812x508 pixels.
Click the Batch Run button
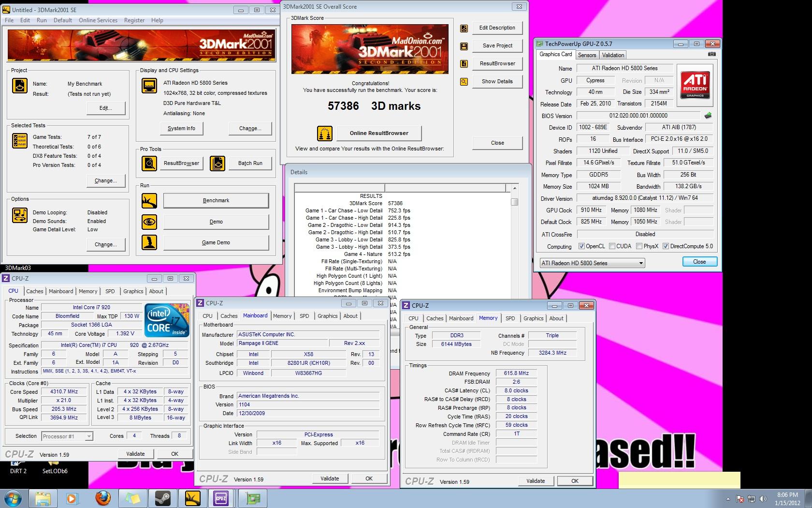(250, 164)
